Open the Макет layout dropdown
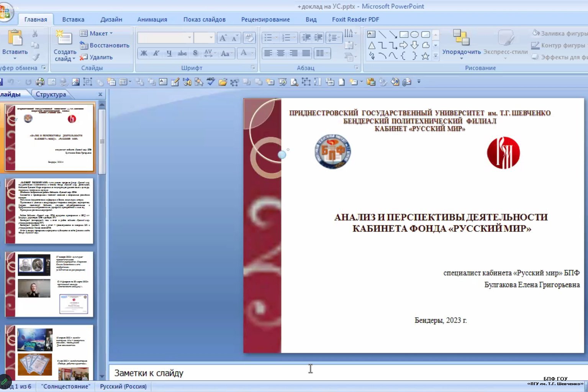This screenshot has width=588, height=392. click(x=96, y=33)
